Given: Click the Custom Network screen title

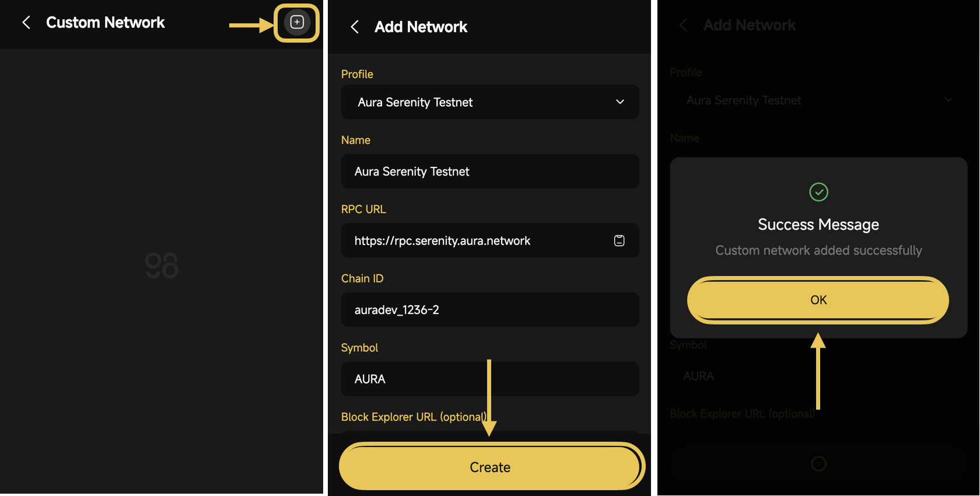Looking at the screenshot, I should coord(106,23).
